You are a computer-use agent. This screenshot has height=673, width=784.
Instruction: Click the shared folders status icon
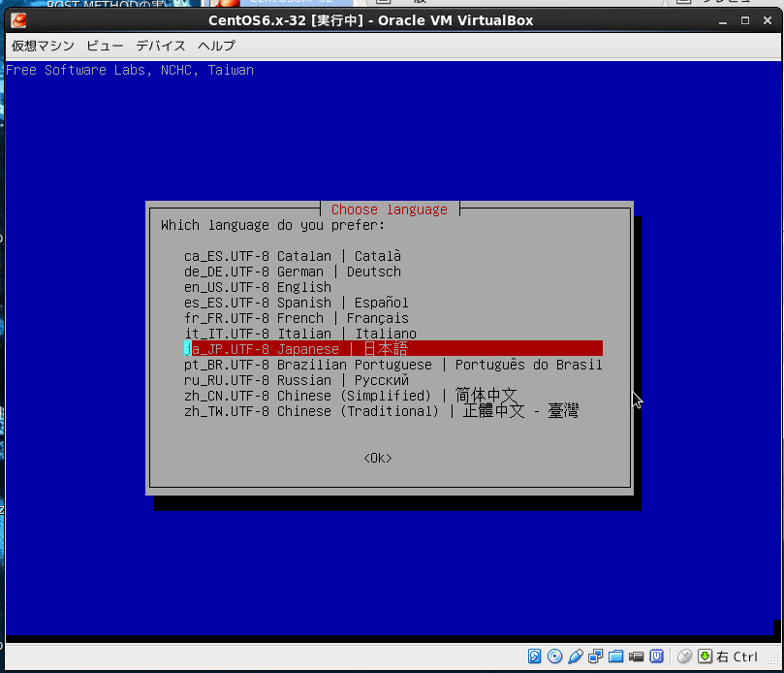coord(615,657)
